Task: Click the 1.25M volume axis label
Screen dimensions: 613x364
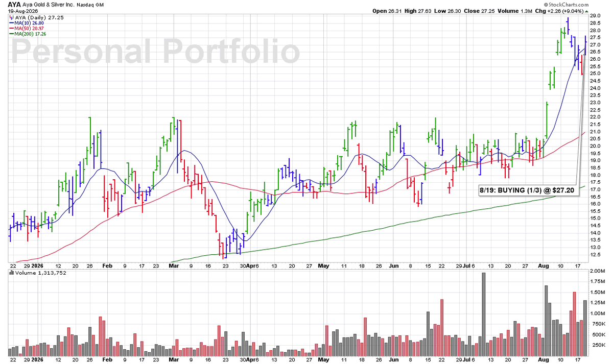Action: [x=597, y=303]
